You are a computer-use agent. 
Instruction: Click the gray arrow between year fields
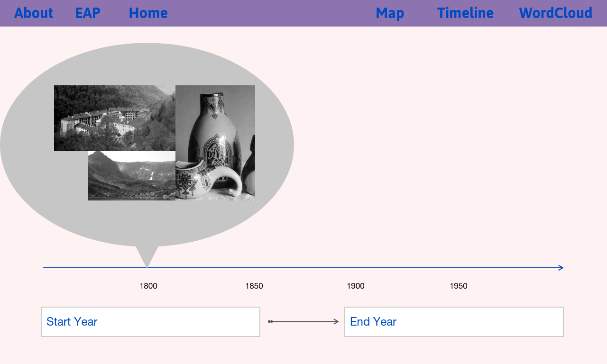303,321
